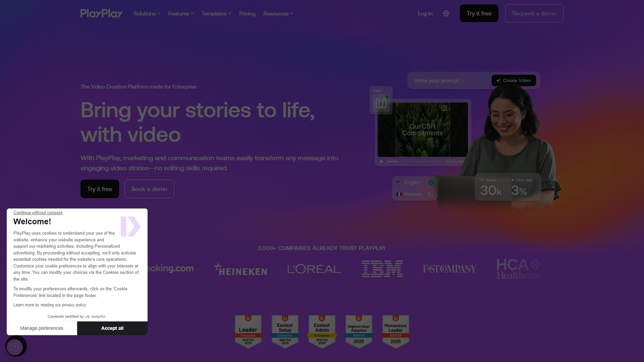The width and height of the screenshot is (644, 362).
Task: Accept all cookies
Action: (112, 328)
